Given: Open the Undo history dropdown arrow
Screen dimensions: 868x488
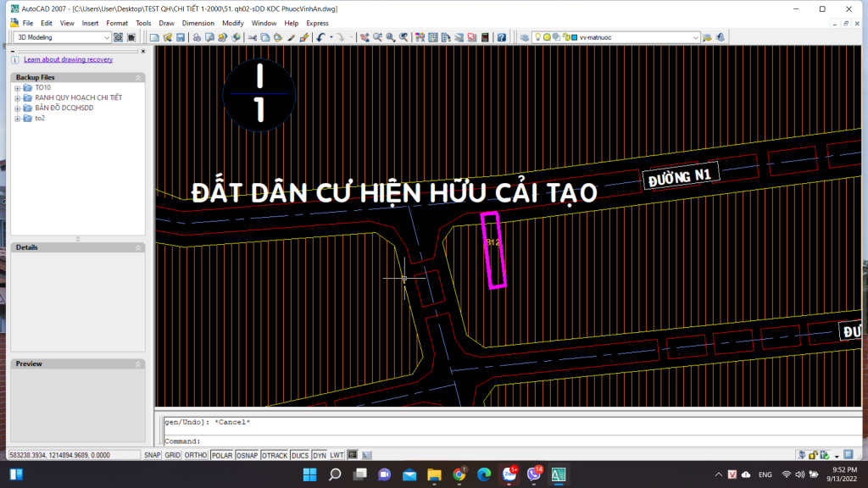Looking at the screenshot, I should pos(331,37).
